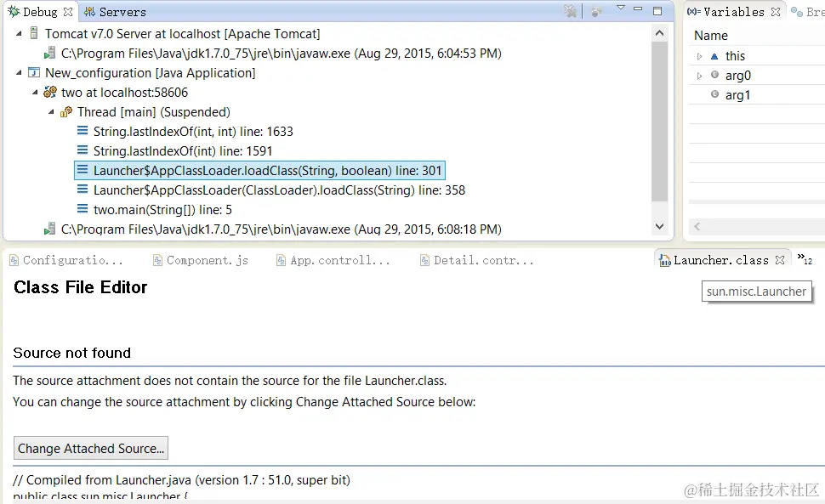This screenshot has width=825, height=504.
Task: Select loadClass(String) line 358 frame
Action: pyautogui.click(x=279, y=190)
